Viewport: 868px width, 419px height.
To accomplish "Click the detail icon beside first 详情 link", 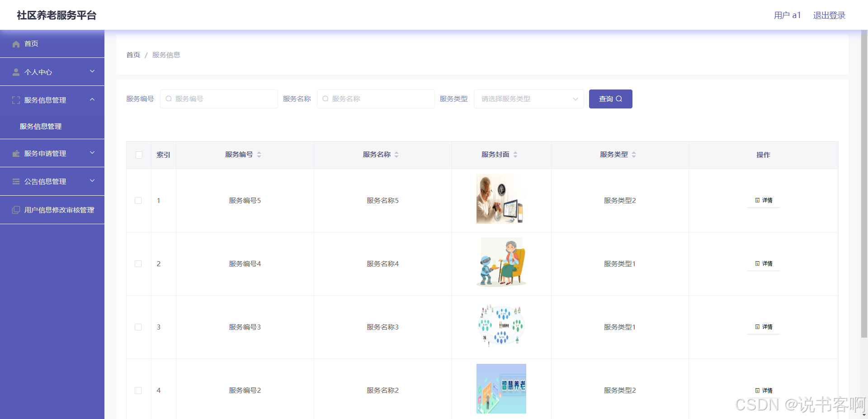I will pyautogui.click(x=757, y=200).
